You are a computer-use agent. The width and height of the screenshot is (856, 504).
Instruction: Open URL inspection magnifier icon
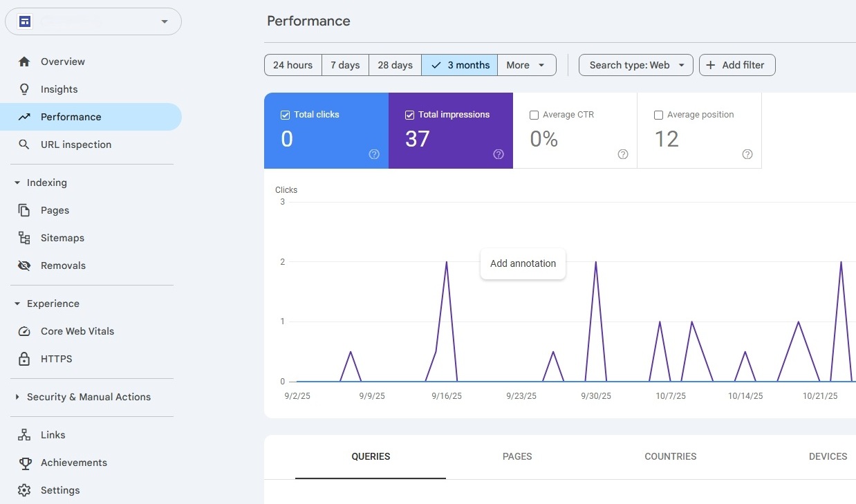24,144
